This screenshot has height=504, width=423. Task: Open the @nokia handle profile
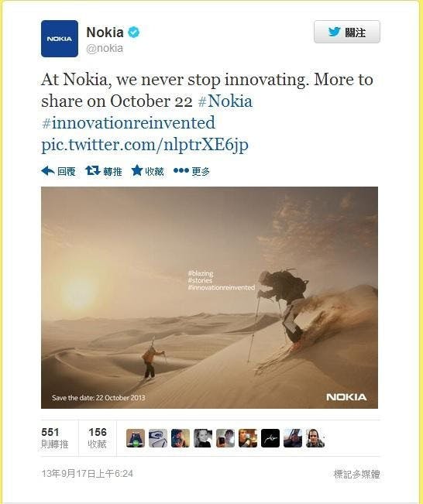(105, 48)
